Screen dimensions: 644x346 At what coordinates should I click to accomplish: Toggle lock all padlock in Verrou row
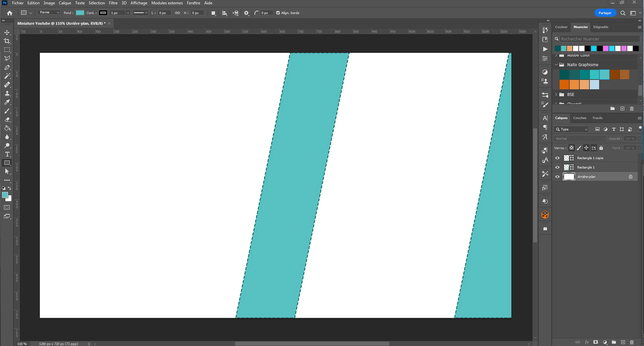pyautogui.click(x=601, y=148)
